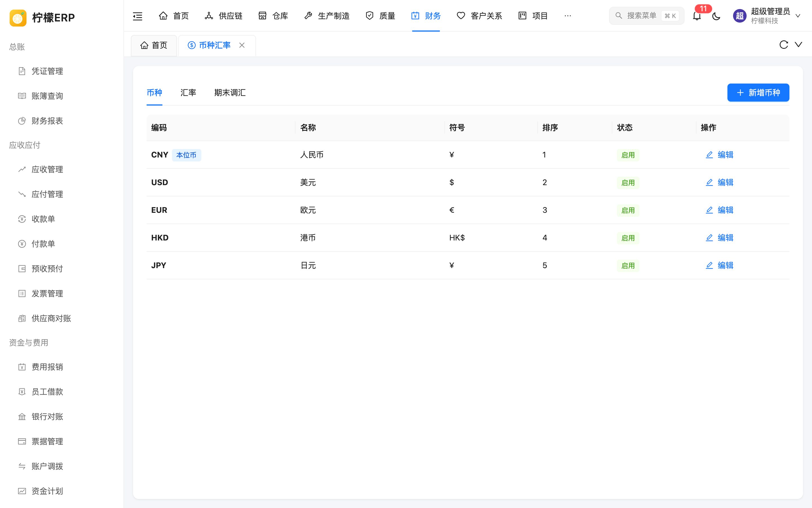Click the edit pencil icon for the USD row
812x508 pixels.
(709, 182)
